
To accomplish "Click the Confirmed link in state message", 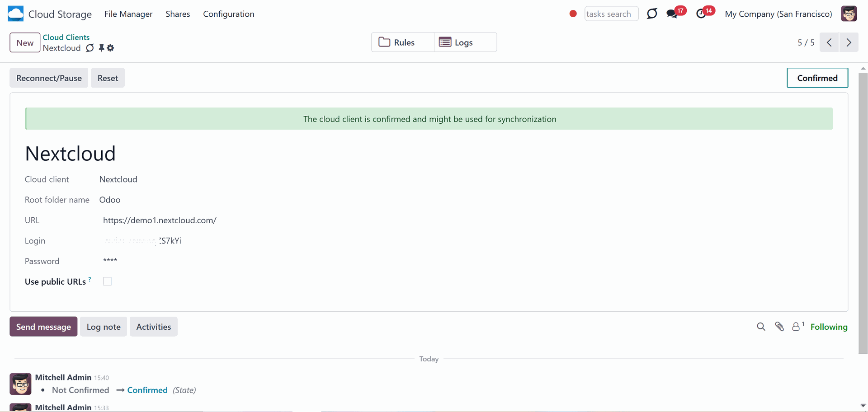I will (147, 390).
